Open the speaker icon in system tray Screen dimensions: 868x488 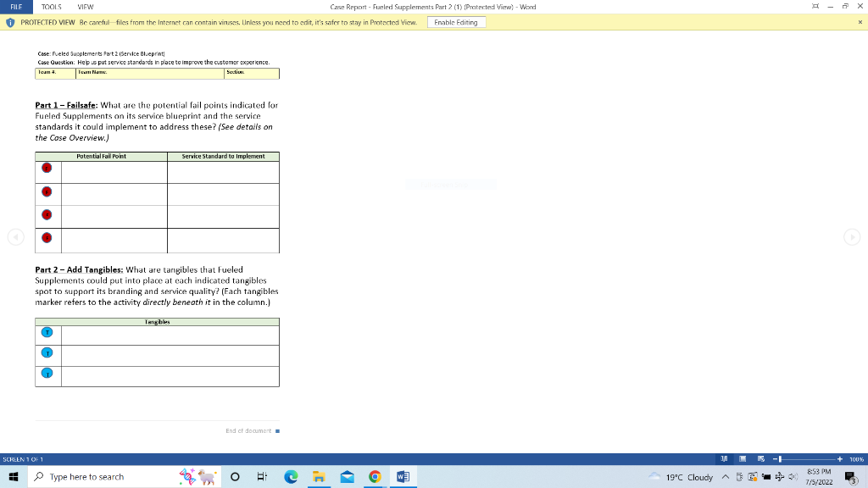pyautogui.click(x=793, y=476)
